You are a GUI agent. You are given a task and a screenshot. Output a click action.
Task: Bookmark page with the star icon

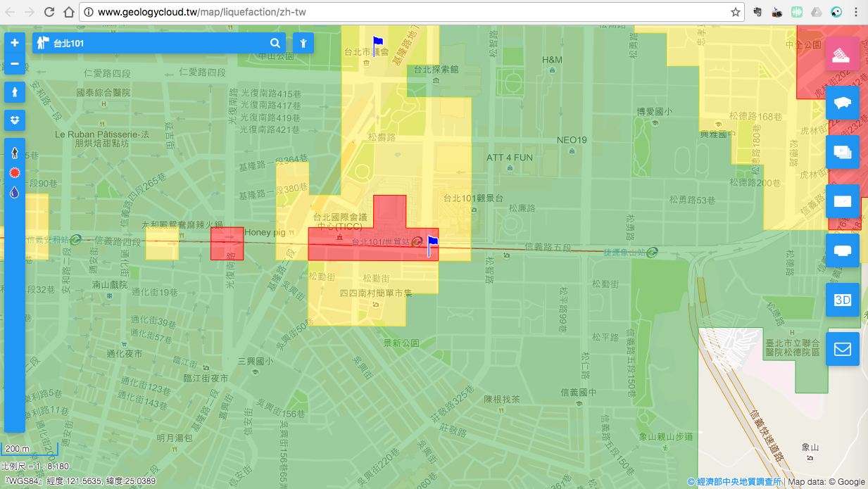coord(735,12)
